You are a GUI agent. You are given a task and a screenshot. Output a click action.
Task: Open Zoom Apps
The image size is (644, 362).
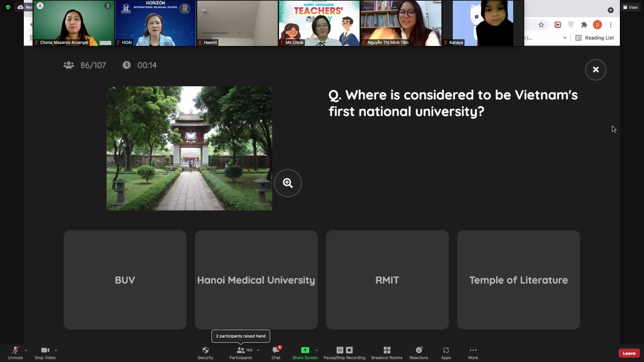pos(446,353)
